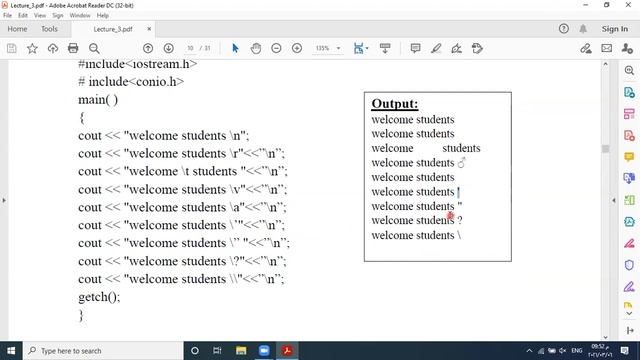Open Create PDF tool in right pane

point(629,136)
